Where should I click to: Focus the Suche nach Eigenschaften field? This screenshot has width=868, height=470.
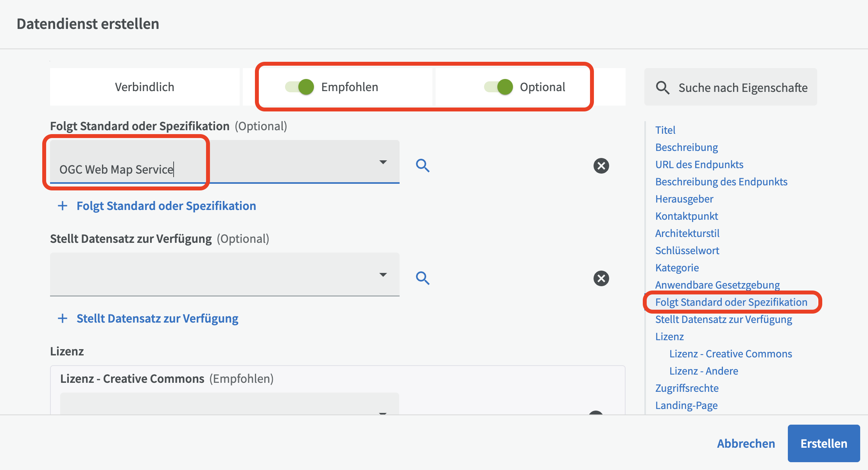742,88
